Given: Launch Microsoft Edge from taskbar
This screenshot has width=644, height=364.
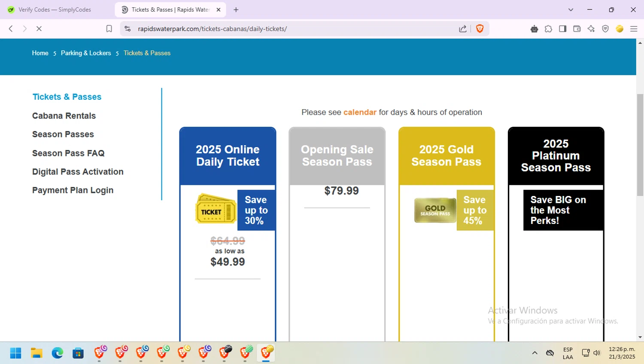Looking at the screenshot, I should (x=57, y=353).
